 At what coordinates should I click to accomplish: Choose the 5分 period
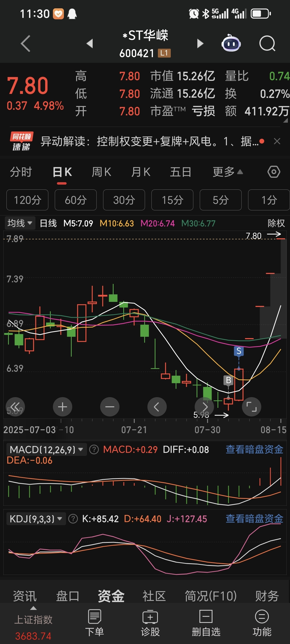[x=221, y=200]
